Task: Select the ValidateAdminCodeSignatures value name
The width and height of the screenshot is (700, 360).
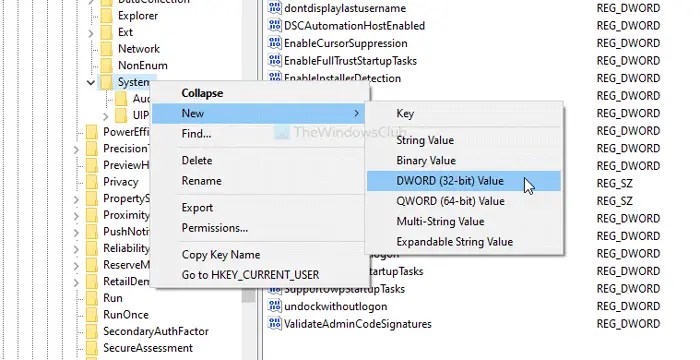Action: (x=358, y=324)
